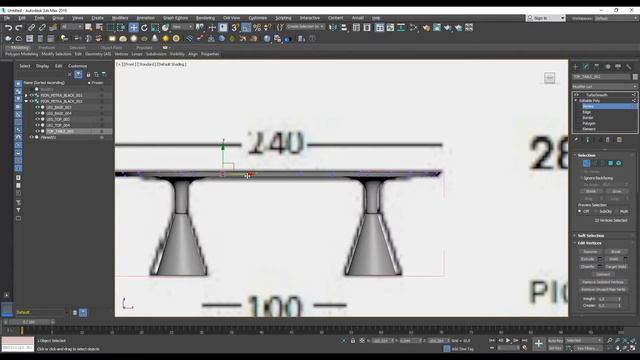Click the Redo arrow in main toolbar

[19, 28]
